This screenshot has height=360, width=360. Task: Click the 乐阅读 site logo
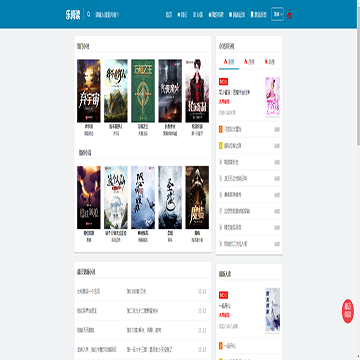pos(73,15)
